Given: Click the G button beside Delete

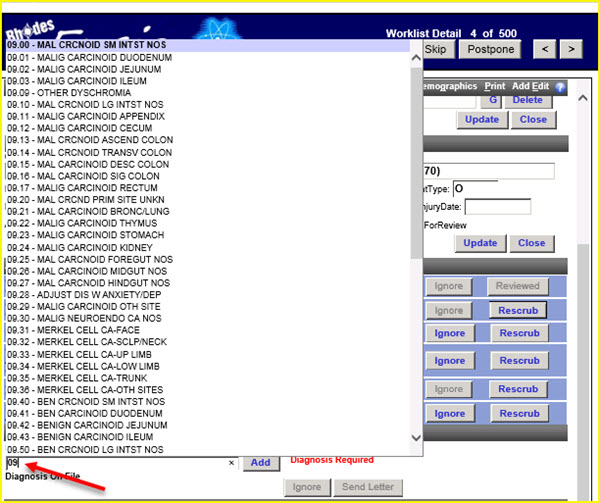Looking at the screenshot, I should (492, 100).
